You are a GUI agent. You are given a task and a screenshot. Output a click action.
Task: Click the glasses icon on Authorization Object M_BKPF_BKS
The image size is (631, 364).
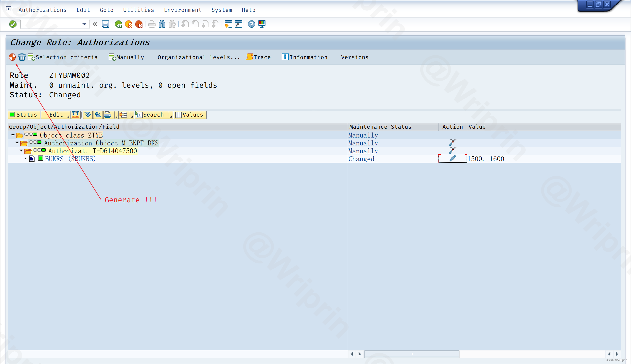click(33, 142)
